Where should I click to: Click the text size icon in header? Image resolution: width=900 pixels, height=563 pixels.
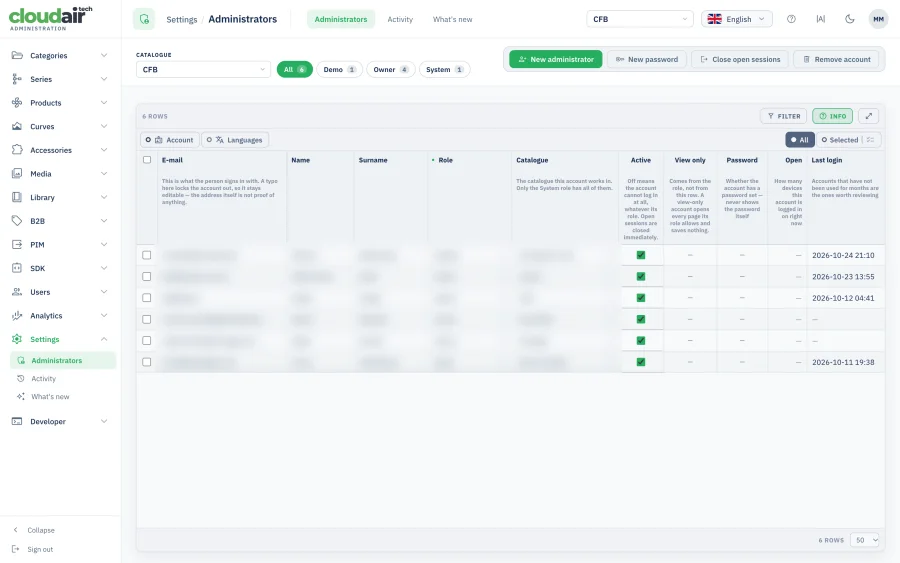click(x=821, y=19)
